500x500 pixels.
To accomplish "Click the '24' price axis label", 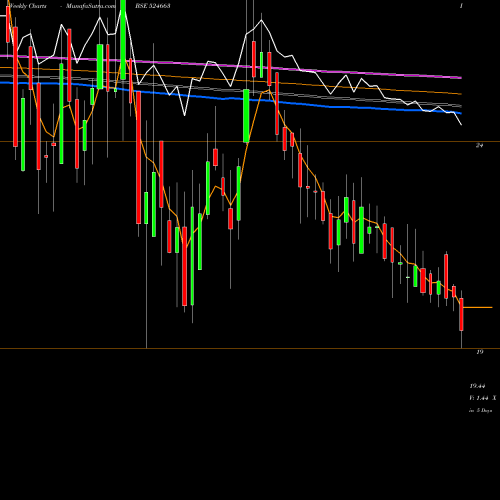I will tap(480, 145).
